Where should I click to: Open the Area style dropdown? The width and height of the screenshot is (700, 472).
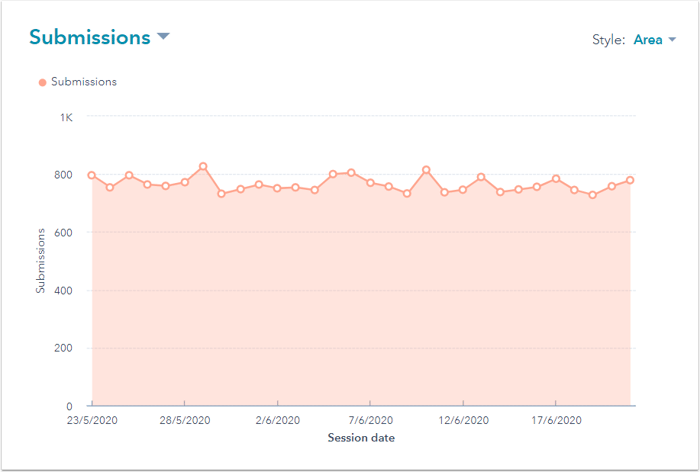[654, 40]
